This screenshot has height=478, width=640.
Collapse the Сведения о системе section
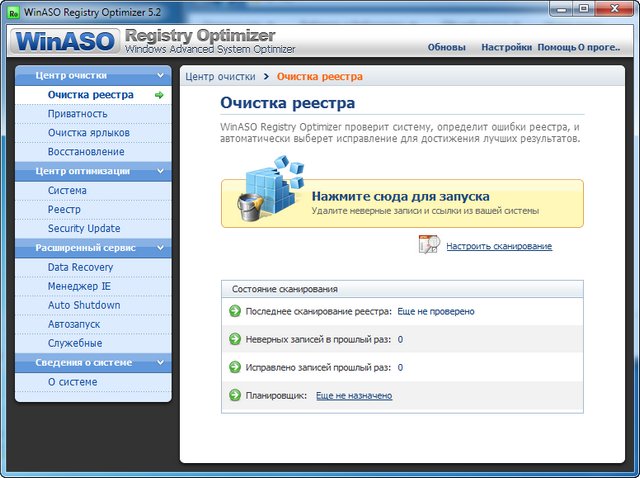coord(160,362)
